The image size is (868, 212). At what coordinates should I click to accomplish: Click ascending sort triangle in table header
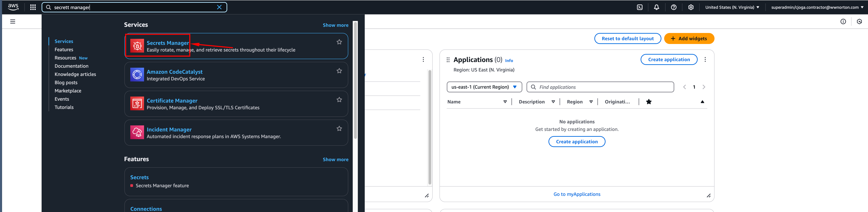(702, 102)
